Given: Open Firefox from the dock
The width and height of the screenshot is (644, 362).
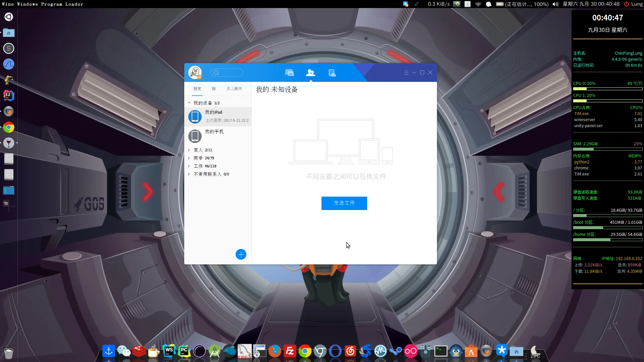Looking at the screenshot, I should click(275, 351).
